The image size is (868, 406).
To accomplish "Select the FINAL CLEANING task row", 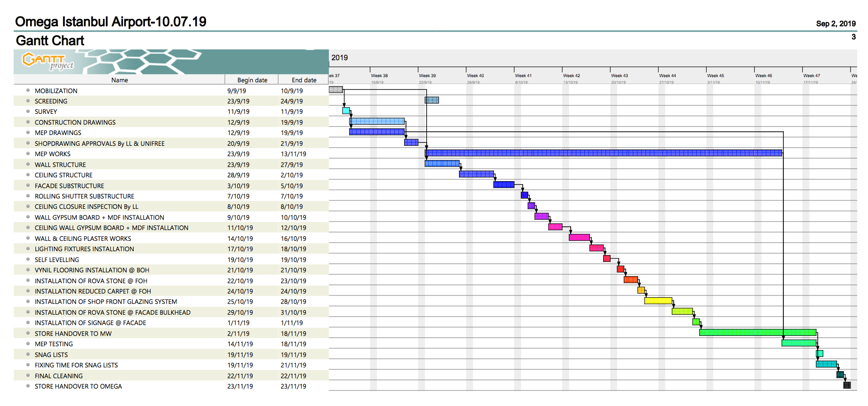I will point(171,376).
